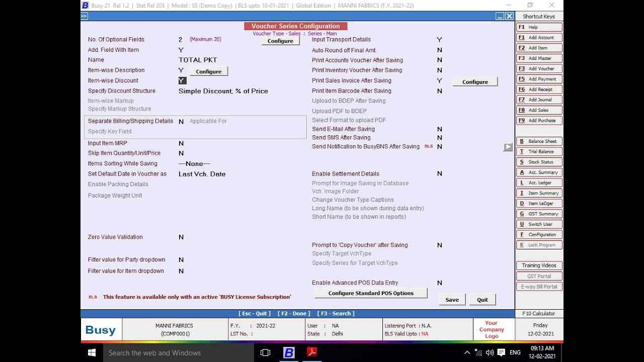Open Training Videos

tap(539, 265)
